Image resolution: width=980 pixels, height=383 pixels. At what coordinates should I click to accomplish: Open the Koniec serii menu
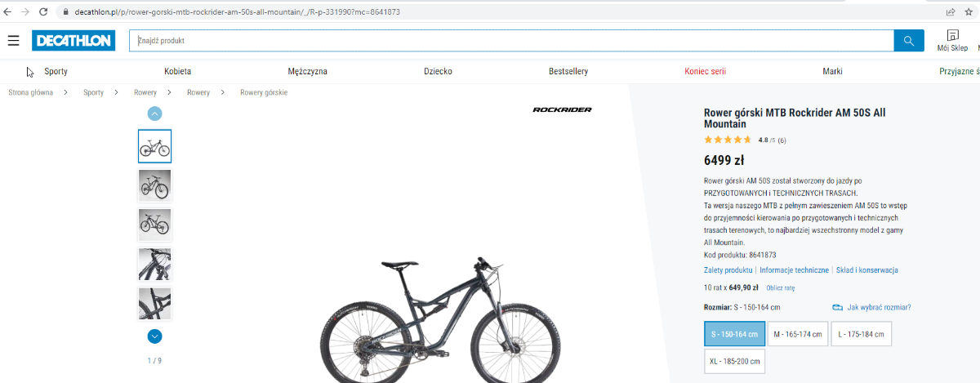[x=705, y=71]
